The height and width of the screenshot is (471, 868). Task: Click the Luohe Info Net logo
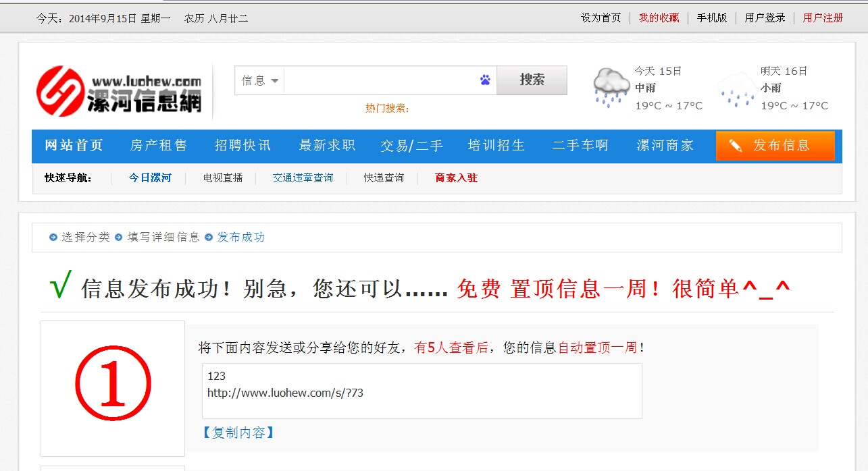coord(119,91)
